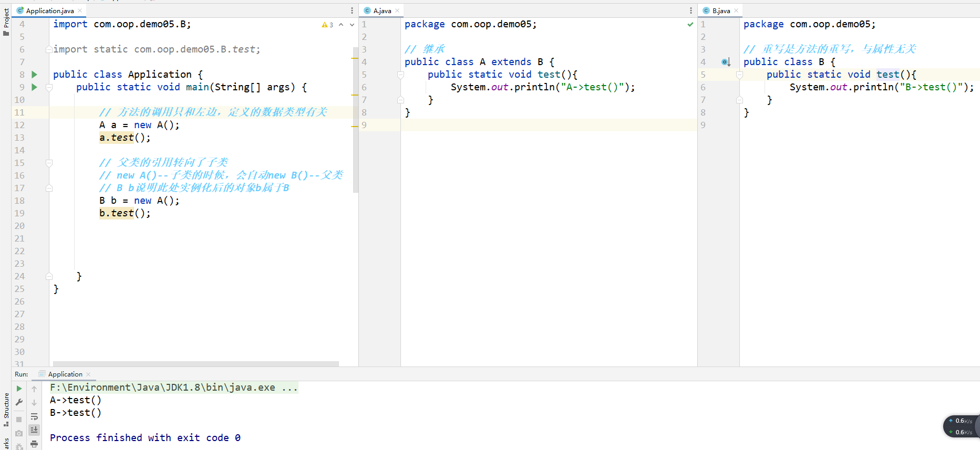980x450 pixels.
Task: Close the Application.java tab
Action: tap(80, 11)
